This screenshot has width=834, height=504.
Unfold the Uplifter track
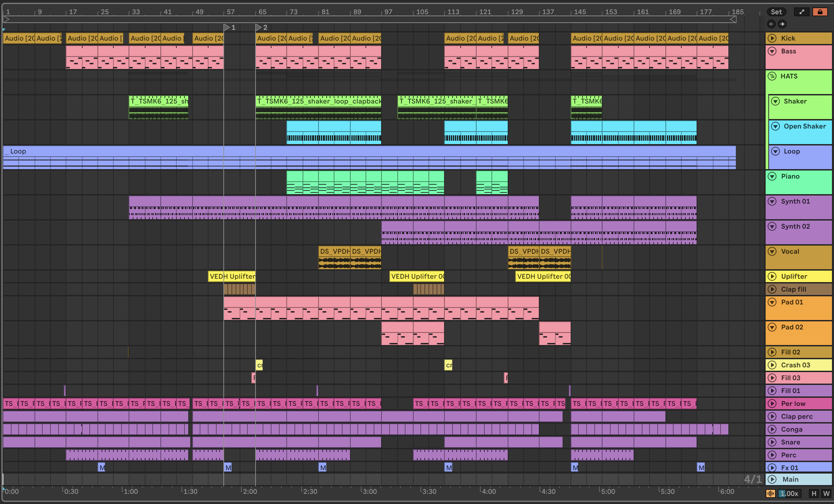tap(772, 276)
